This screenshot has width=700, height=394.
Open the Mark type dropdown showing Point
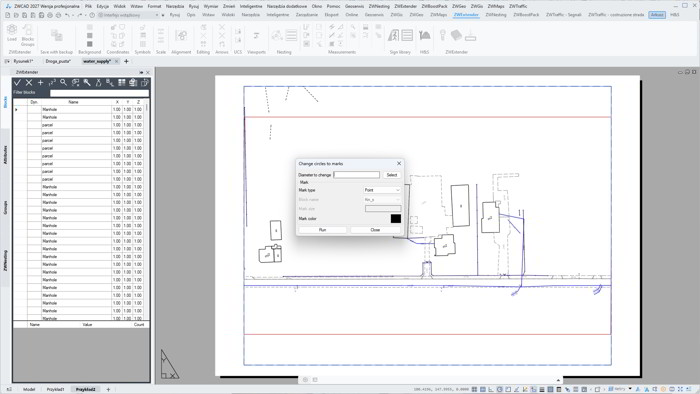[383, 190]
